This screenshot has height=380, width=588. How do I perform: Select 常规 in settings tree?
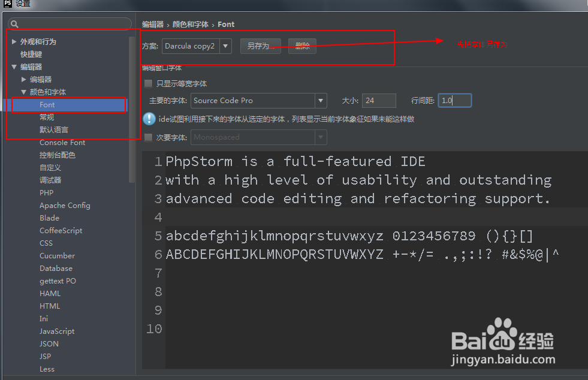(47, 117)
